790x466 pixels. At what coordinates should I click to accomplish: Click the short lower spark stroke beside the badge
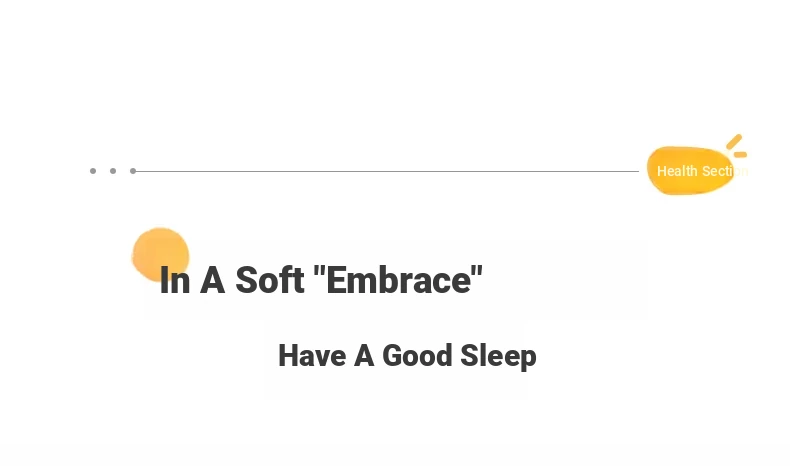(740, 155)
